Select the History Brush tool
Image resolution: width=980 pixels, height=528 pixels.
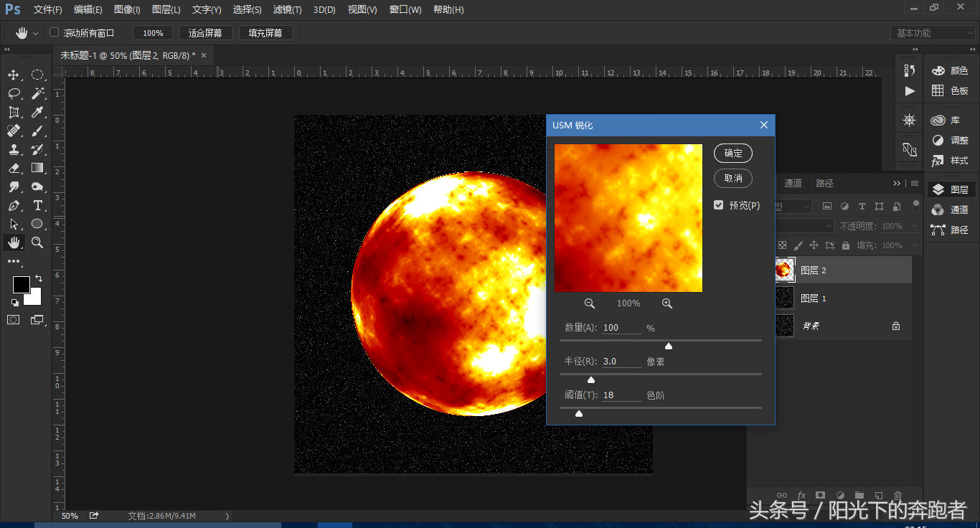click(x=37, y=150)
